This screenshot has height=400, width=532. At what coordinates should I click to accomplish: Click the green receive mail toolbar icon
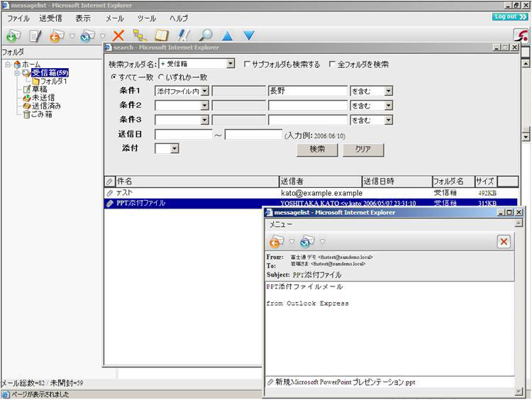pyautogui.click(x=13, y=35)
